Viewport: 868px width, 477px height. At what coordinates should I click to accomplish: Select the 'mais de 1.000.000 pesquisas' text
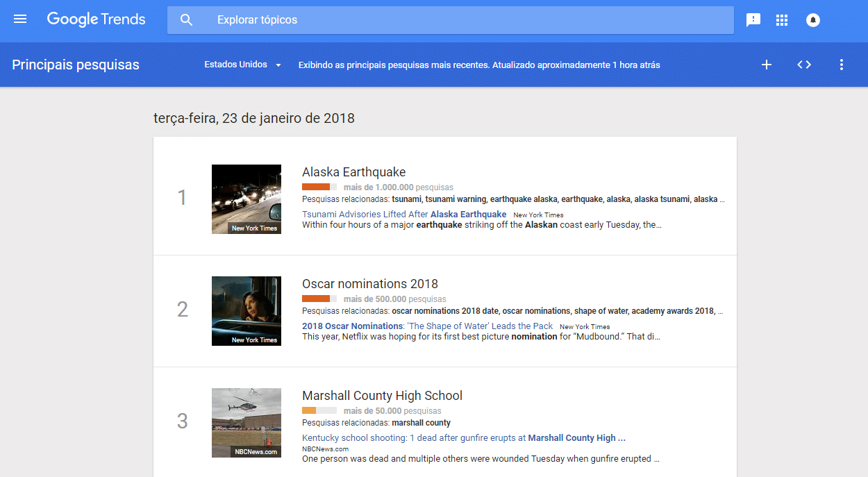point(399,187)
